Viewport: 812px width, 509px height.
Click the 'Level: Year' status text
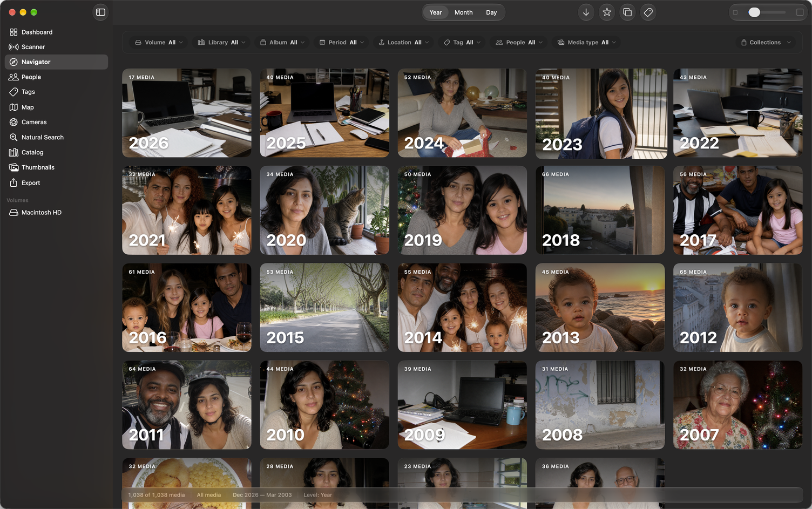point(318,495)
